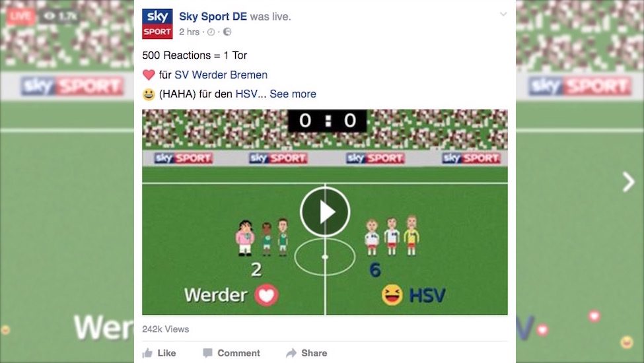
Task: Open the SV Werder Bremen link
Action: click(221, 75)
